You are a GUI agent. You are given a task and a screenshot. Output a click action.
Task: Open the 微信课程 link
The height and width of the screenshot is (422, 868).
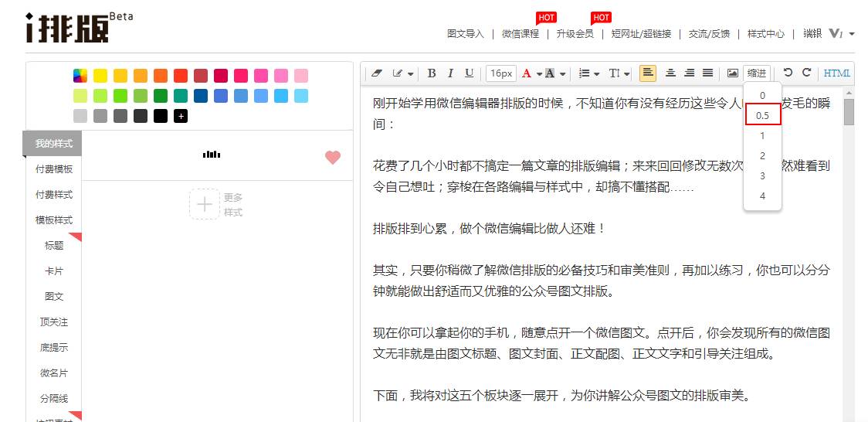(x=520, y=34)
